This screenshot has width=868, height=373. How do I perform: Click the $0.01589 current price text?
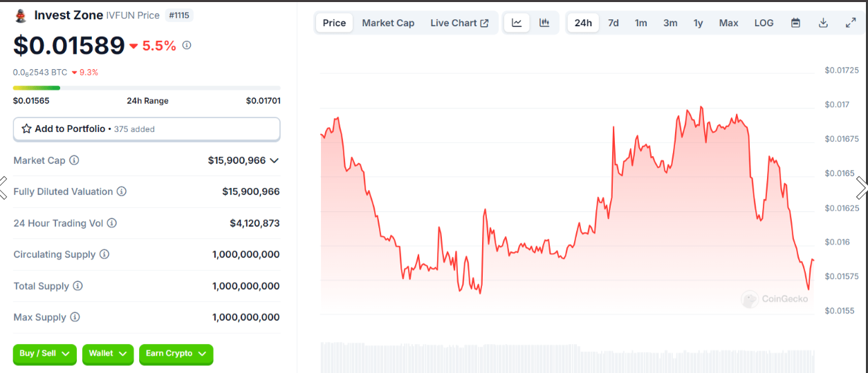68,46
